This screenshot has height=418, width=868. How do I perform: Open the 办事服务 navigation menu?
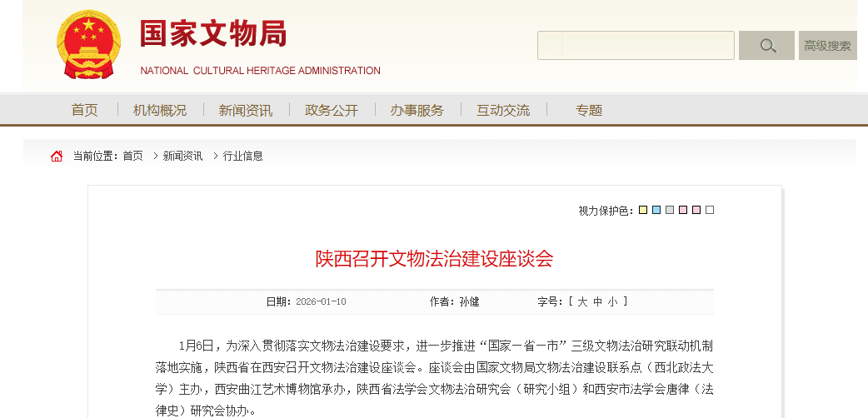pyautogui.click(x=417, y=110)
